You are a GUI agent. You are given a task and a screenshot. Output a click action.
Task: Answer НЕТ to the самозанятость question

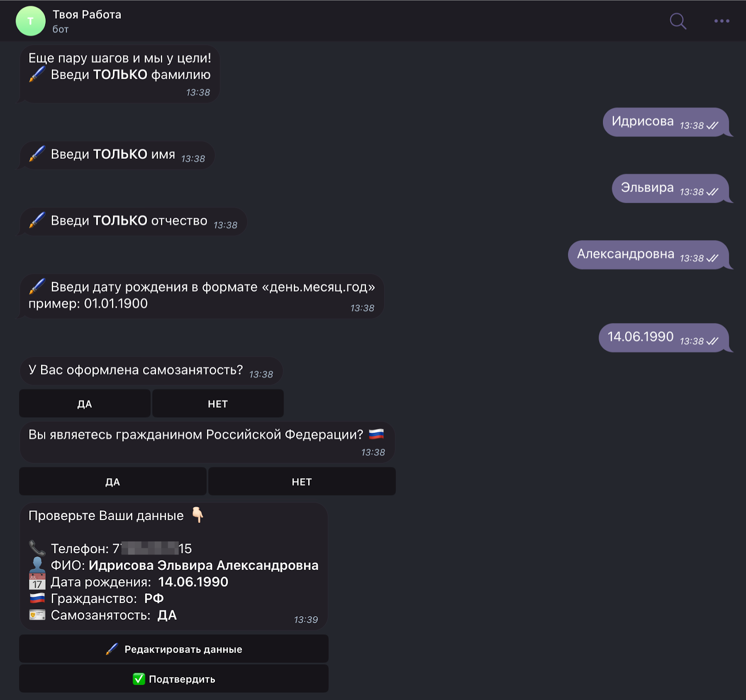point(218,404)
